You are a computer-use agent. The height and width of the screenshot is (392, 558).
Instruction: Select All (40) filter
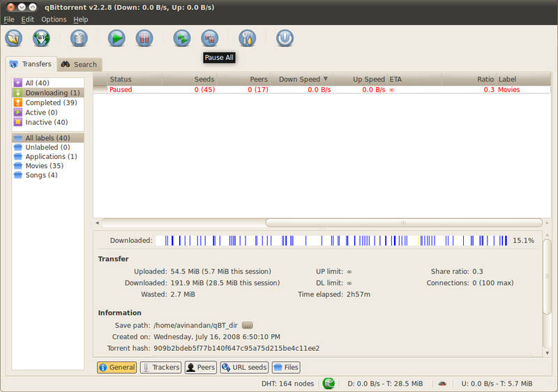[47, 83]
